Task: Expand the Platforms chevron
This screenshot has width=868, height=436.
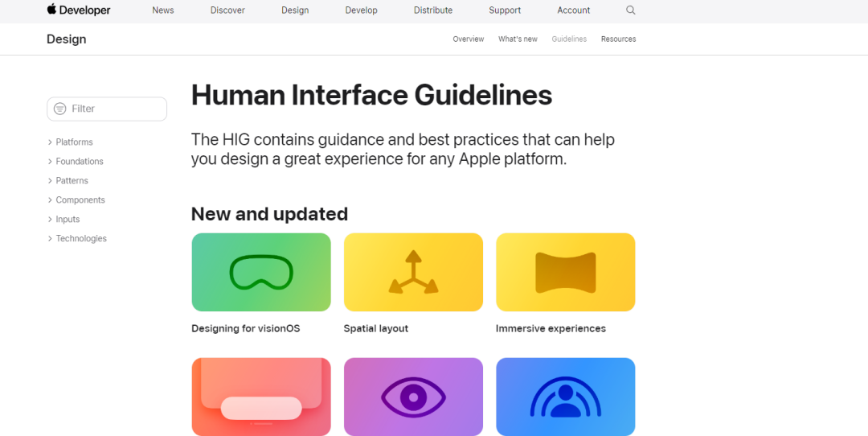Action: click(x=50, y=142)
